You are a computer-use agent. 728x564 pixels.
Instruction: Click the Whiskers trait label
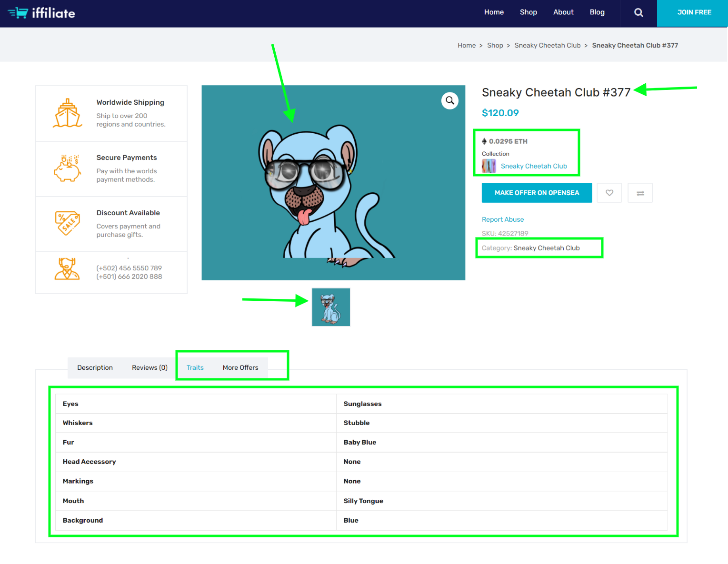(x=78, y=423)
